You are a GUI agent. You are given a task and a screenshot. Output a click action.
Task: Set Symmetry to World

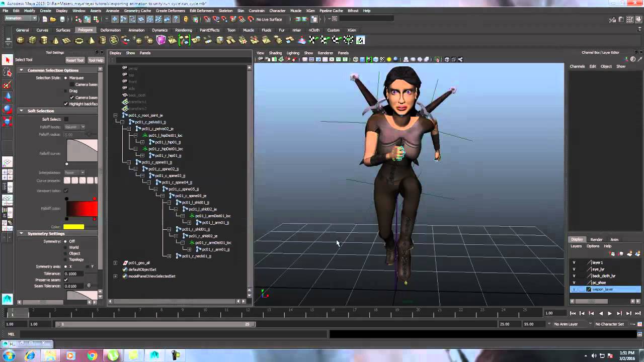click(x=65, y=247)
